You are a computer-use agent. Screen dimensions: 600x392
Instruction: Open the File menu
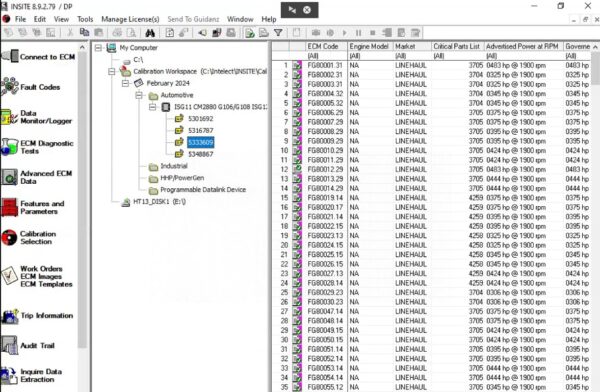20,19
